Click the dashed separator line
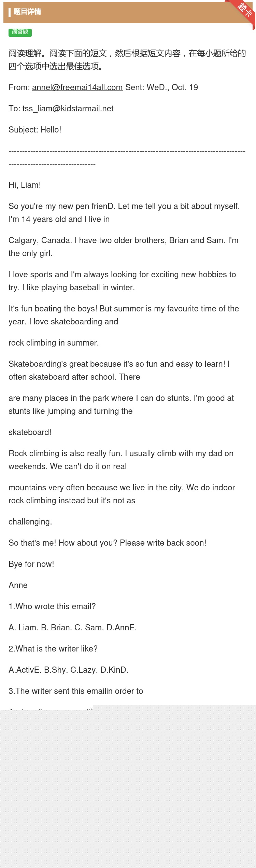The image size is (256, 868). (x=127, y=157)
